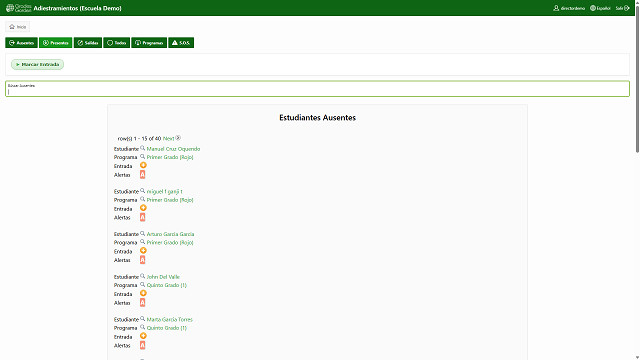Click magnifier icon next to miguel f ganji t

pos(142,191)
